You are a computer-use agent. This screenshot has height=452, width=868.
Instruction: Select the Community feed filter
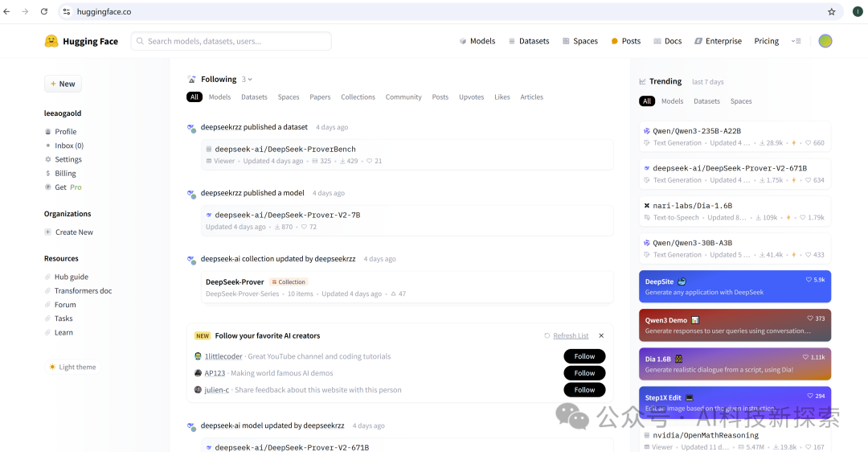tap(403, 97)
